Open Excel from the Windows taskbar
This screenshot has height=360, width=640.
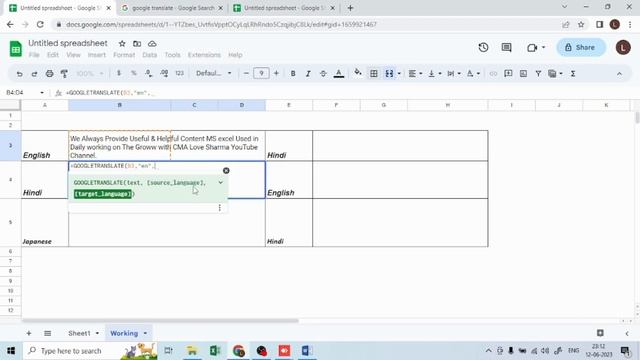coord(215,351)
